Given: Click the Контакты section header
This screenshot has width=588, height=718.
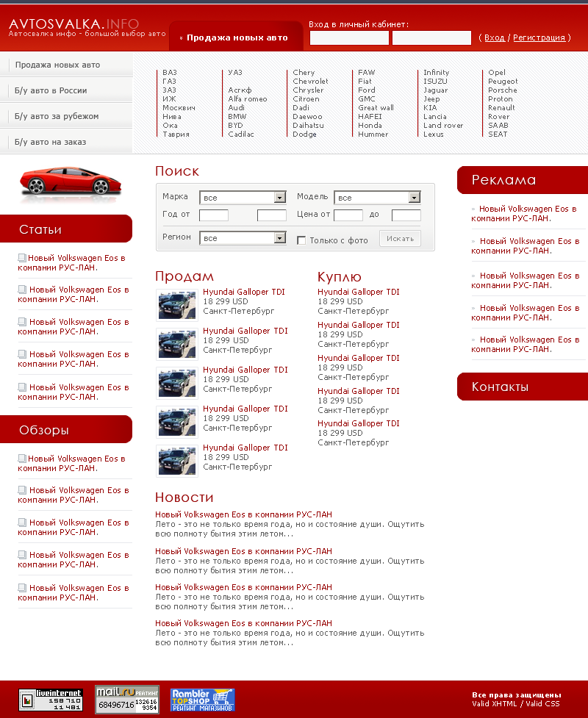Looking at the screenshot, I should (523, 387).
